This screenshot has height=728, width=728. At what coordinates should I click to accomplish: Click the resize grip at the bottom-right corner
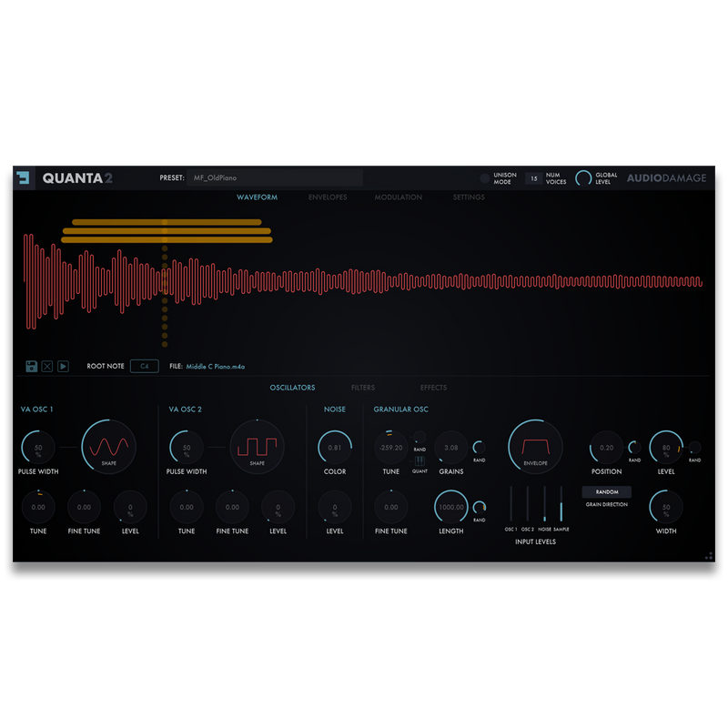708,556
